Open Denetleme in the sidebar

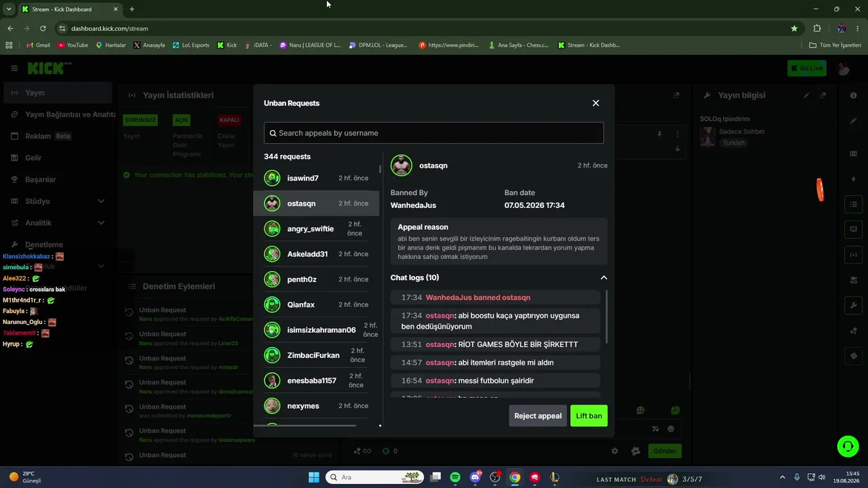click(58, 245)
